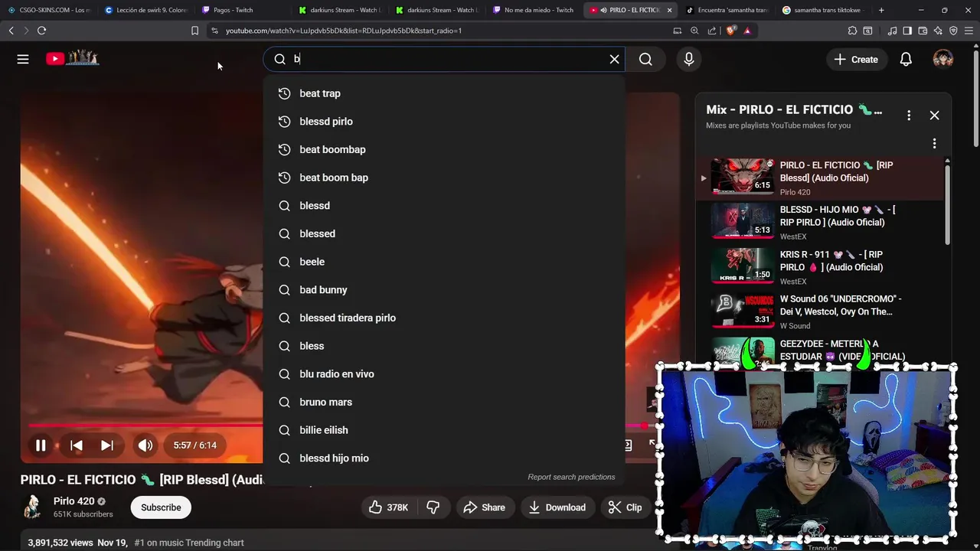
Task: Select the 'blessd pirlo' history suggestion
Action: 444,122
